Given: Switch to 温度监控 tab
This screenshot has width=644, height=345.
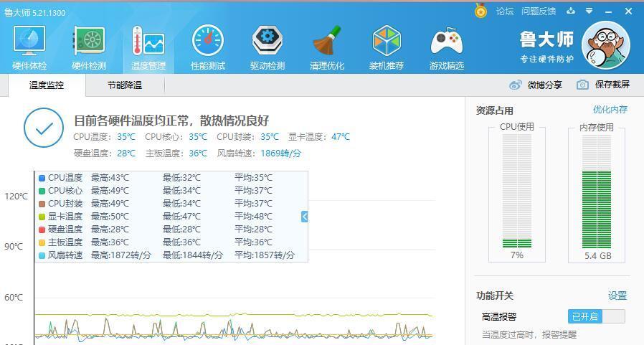Looking at the screenshot, I should pyautogui.click(x=47, y=85).
